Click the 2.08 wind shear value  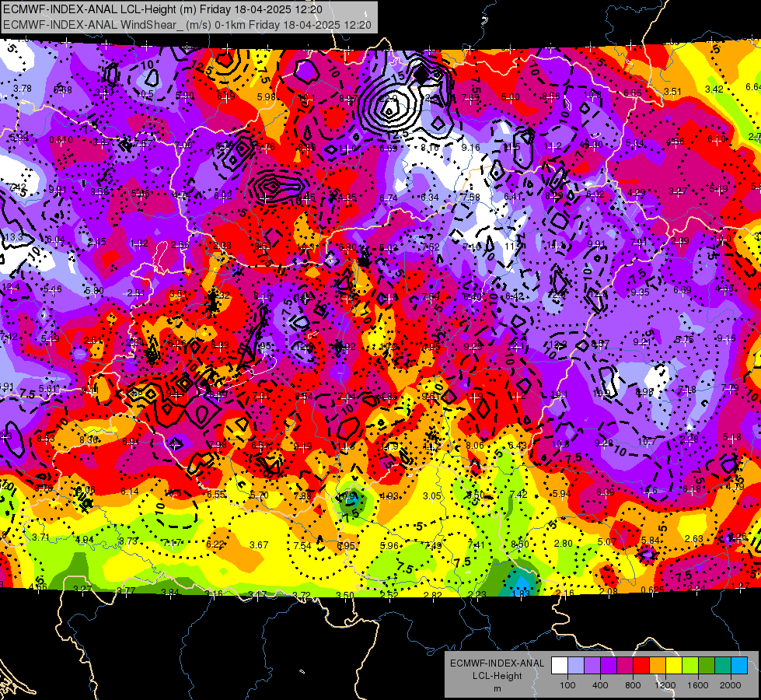click(x=608, y=591)
